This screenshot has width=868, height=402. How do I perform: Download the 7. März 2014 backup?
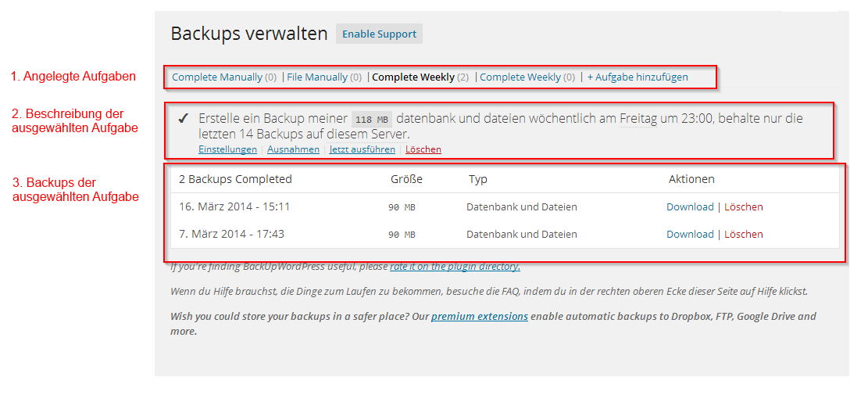(690, 234)
